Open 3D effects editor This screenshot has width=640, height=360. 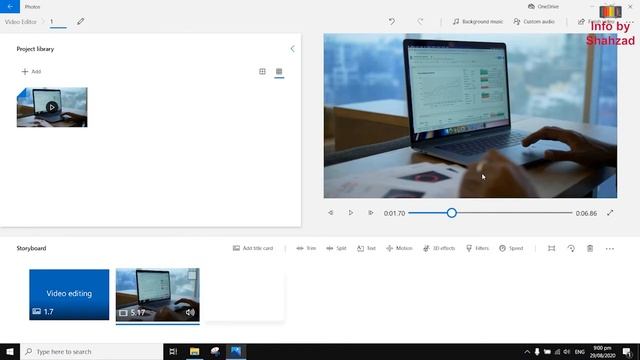[439, 248]
